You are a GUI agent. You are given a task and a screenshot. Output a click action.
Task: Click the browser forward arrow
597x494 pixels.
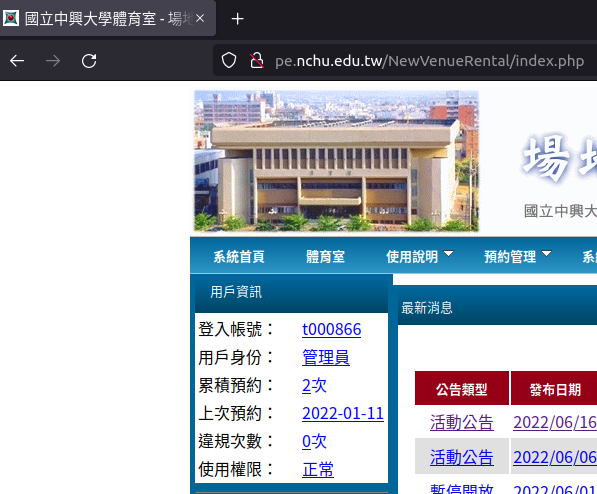click(x=53, y=61)
